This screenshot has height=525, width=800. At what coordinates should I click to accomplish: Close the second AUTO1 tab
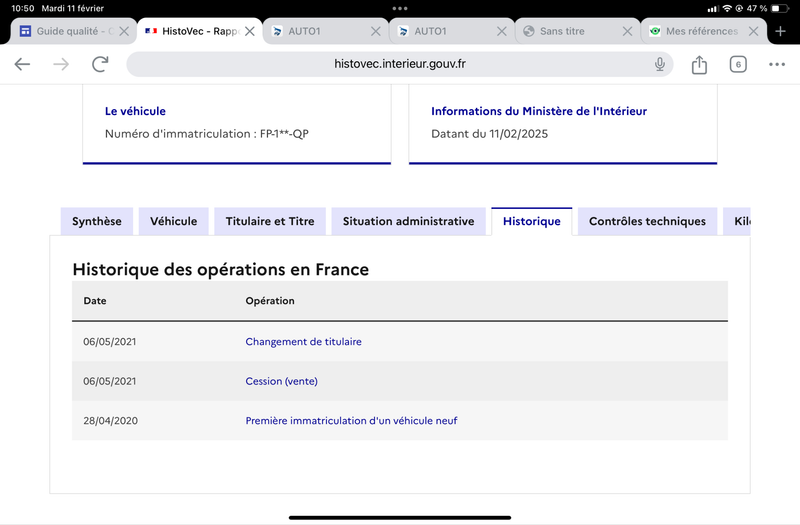502,31
